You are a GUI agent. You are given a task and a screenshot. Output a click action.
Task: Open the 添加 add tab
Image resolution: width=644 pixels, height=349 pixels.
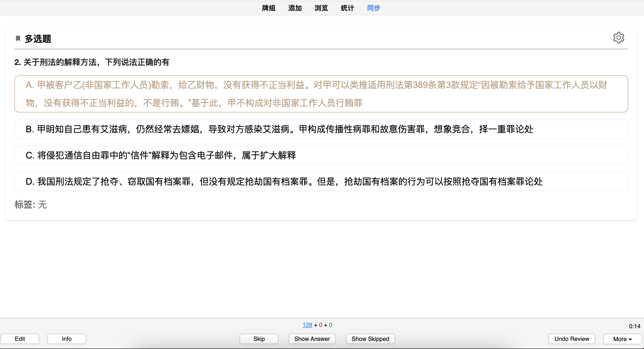295,8
